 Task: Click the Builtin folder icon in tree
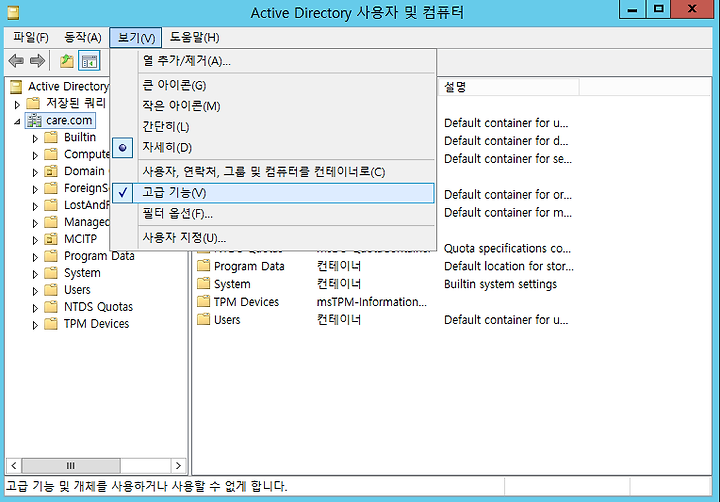[x=51, y=137]
